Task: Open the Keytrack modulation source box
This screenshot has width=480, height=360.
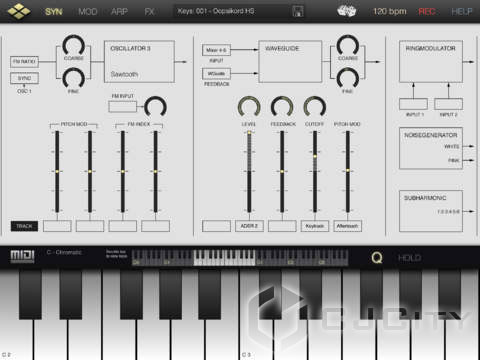Action: coord(315,226)
